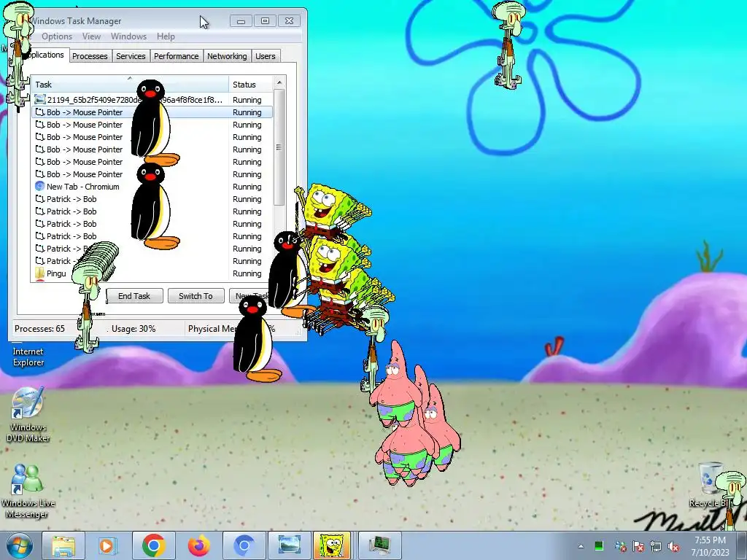The width and height of the screenshot is (747, 560).
Task: Show hidden tray icons arrow
Action: [581, 546]
